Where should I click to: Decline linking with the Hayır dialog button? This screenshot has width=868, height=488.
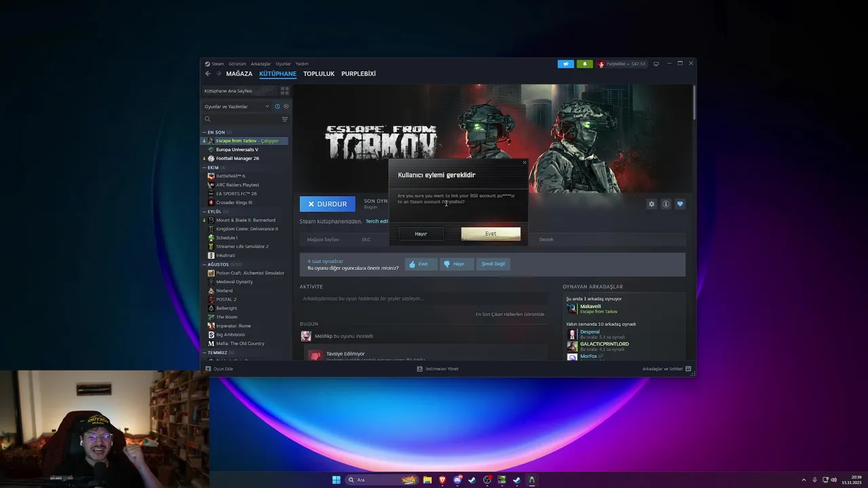click(421, 234)
